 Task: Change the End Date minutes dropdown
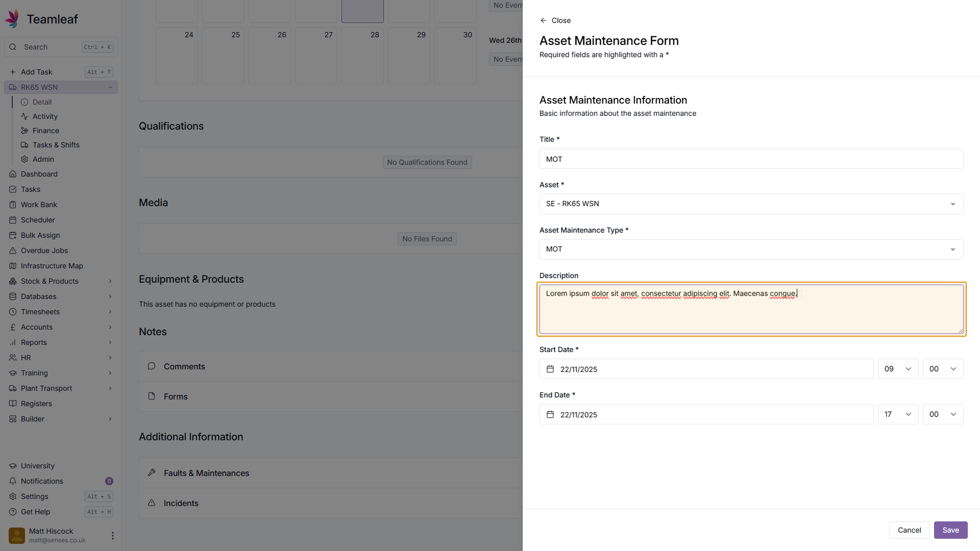click(943, 414)
